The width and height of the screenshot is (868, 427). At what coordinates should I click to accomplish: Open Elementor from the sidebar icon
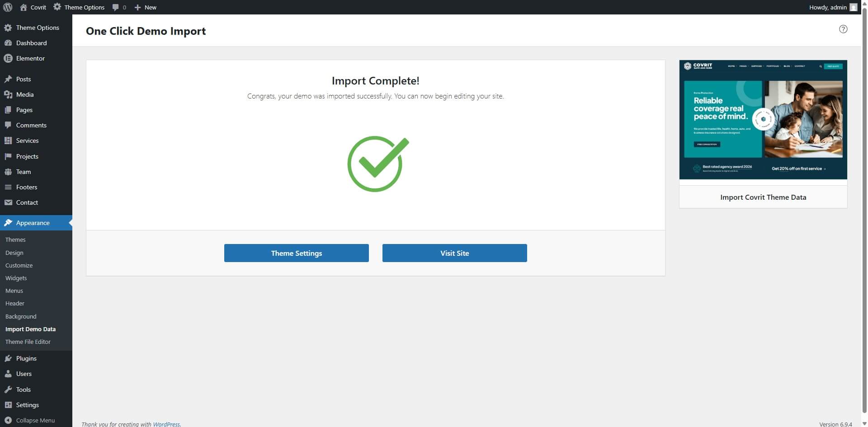pyautogui.click(x=8, y=58)
